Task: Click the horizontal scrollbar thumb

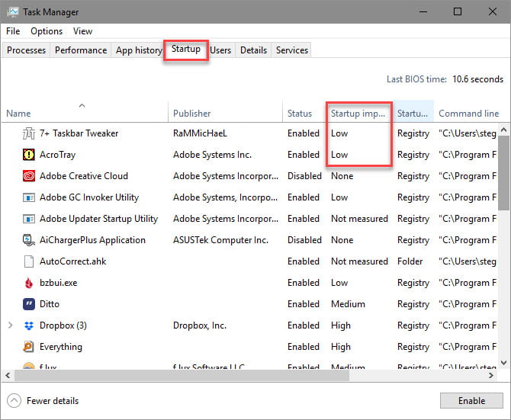Action: pos(182,375)
